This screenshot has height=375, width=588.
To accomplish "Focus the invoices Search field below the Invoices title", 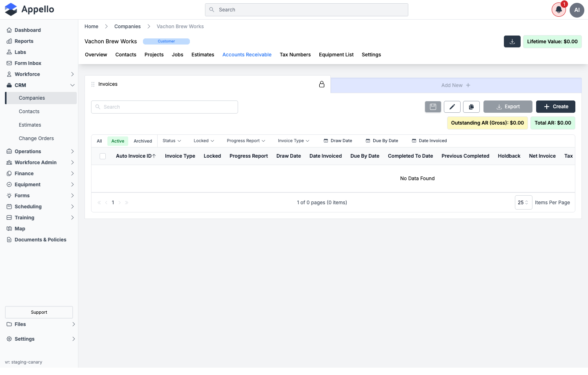I will [x=165, y=107].
